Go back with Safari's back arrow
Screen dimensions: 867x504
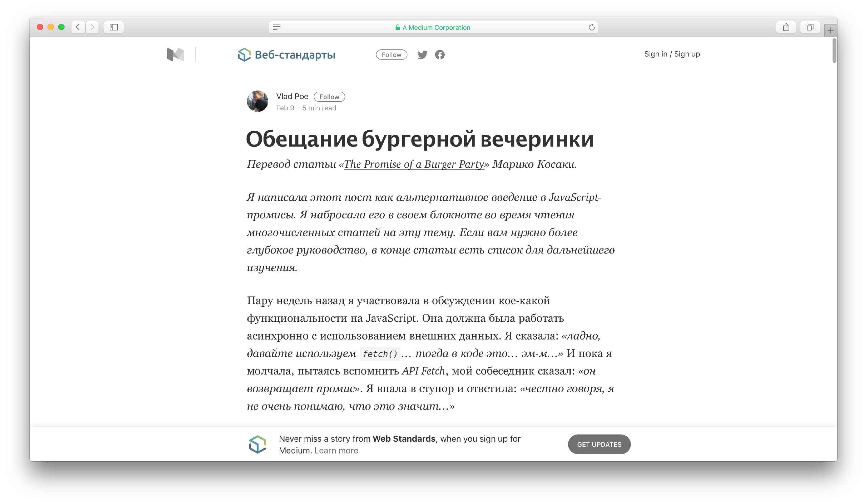[x=78, y=27]
